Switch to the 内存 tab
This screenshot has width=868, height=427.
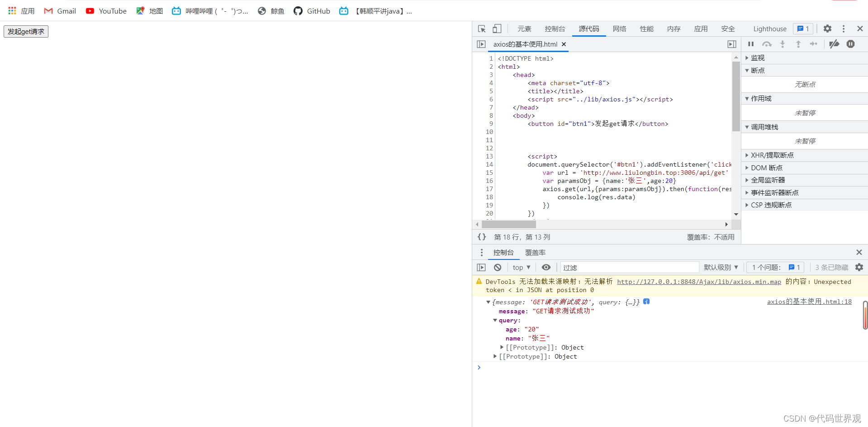click(674, 29)
